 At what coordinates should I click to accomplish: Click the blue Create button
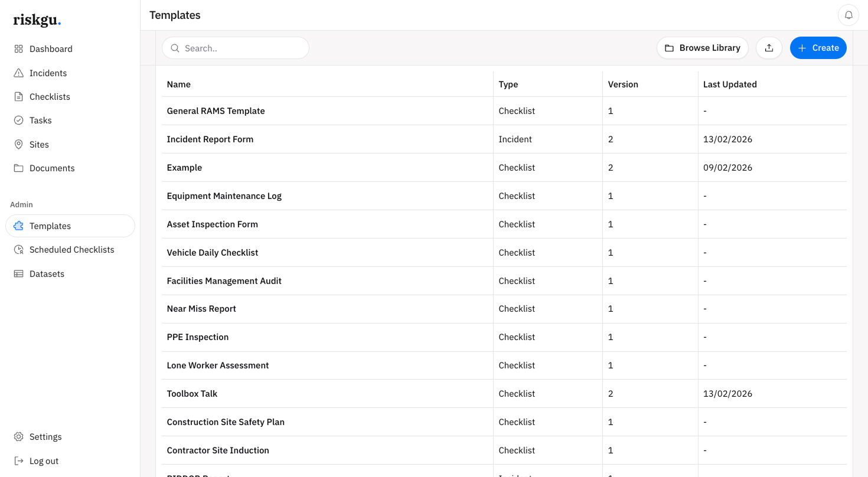pyautogui.click(x=818, y=48)
